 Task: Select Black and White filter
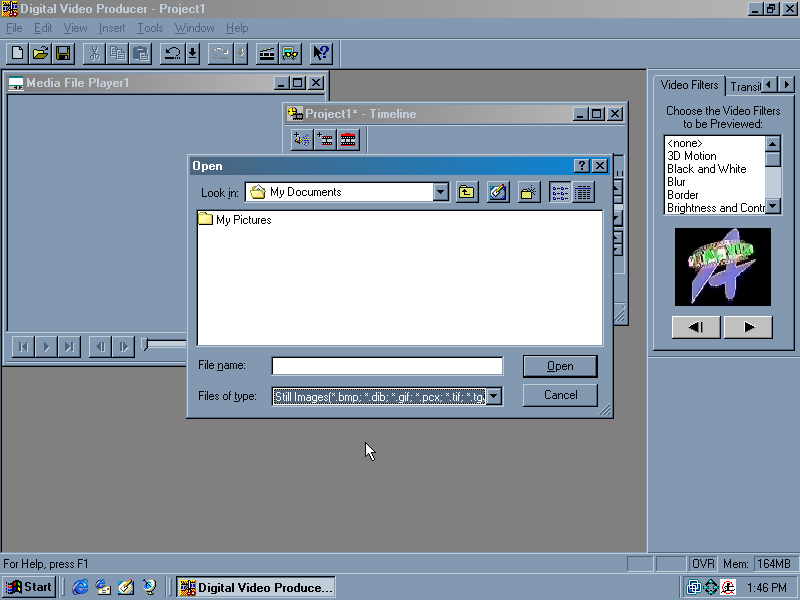(707, 169)
